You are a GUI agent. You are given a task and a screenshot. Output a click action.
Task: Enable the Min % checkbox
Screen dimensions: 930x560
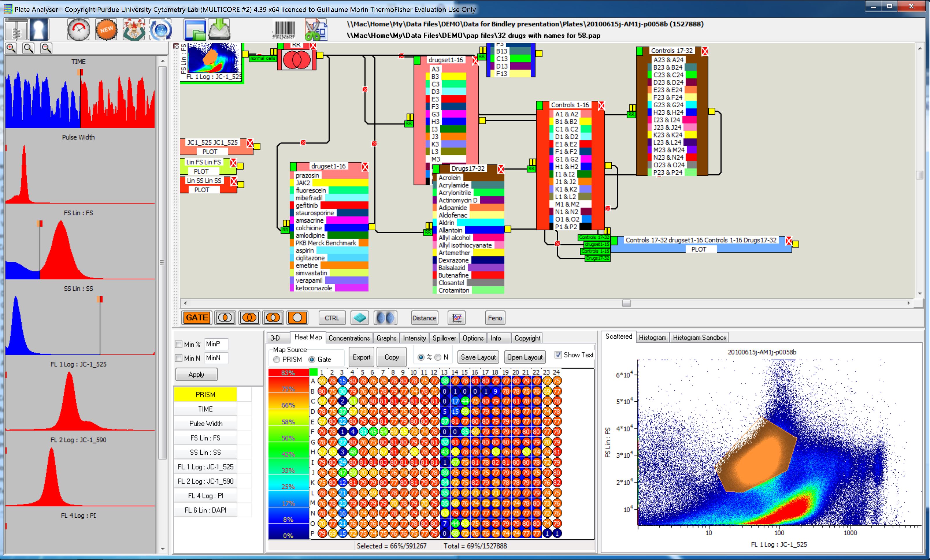coord(179,344)
